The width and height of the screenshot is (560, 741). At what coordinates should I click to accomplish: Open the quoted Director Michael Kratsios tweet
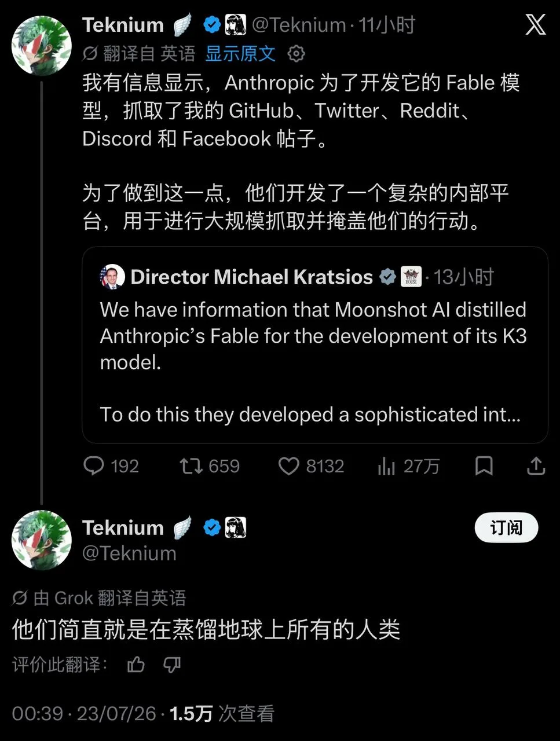(x=315, y=345)
